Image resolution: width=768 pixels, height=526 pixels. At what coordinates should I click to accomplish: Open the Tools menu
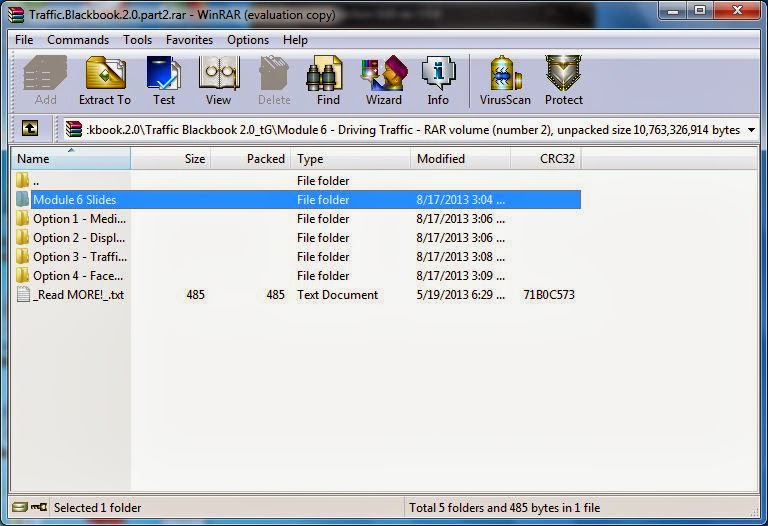click(x=137, y=40)
